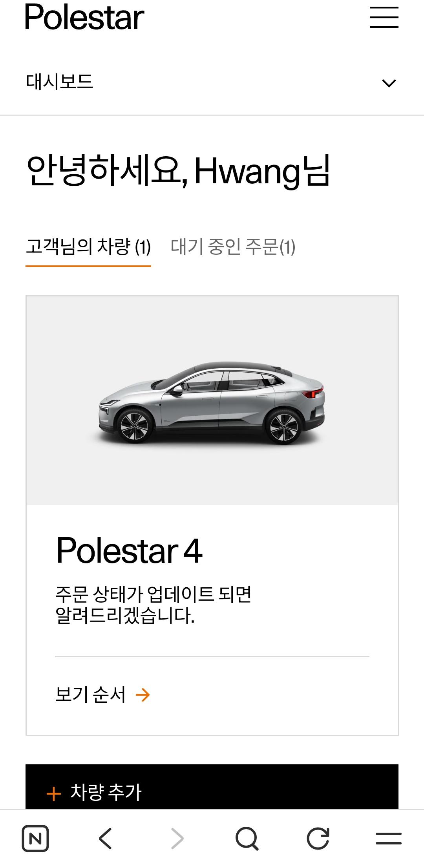Go back with the browser back arrow
The image size is (424, 868).
coord(106,839)
